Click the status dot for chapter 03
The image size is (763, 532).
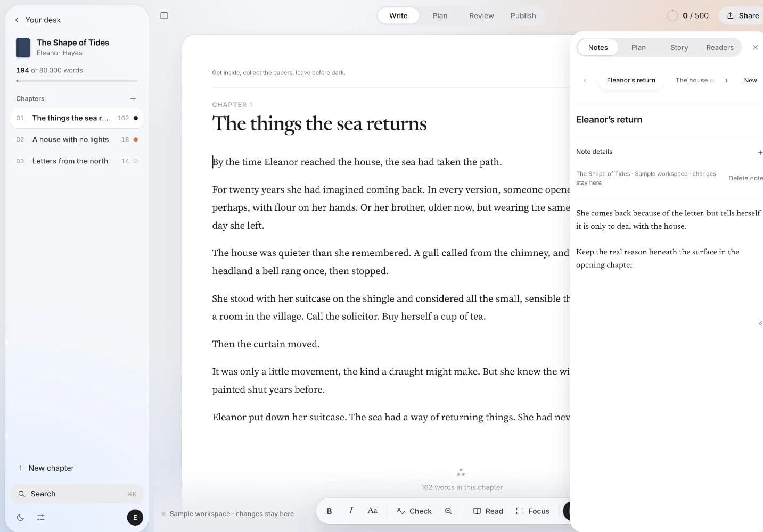(136, 161)
